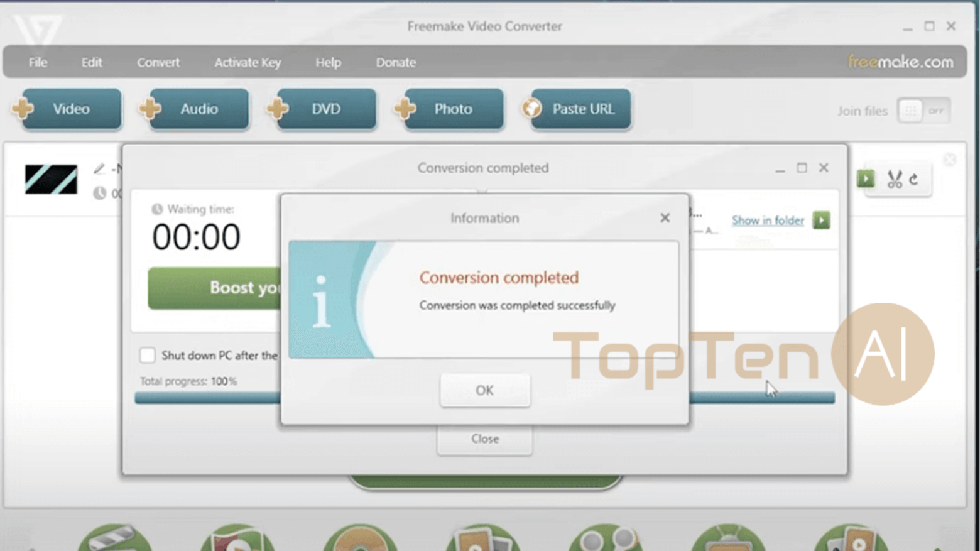This screenshot has width=980, height=551.
Task: Enable Shut down PC after the conversion
Action: tap(147, 355)
